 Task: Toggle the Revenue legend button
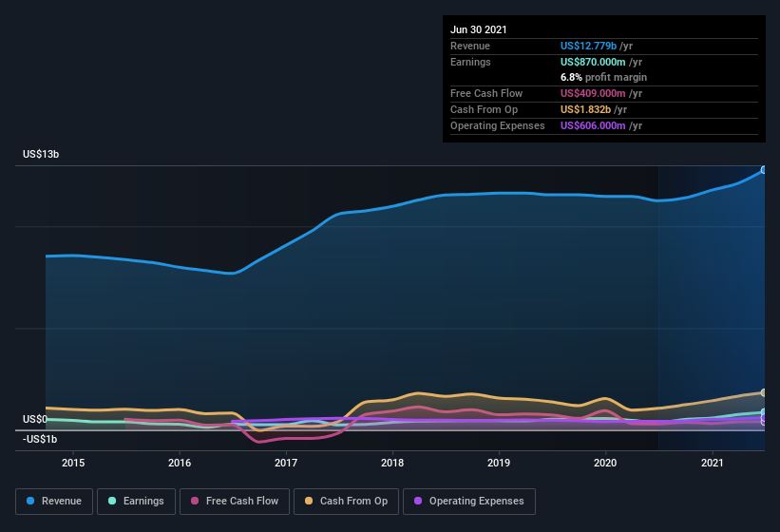(54, 502)
